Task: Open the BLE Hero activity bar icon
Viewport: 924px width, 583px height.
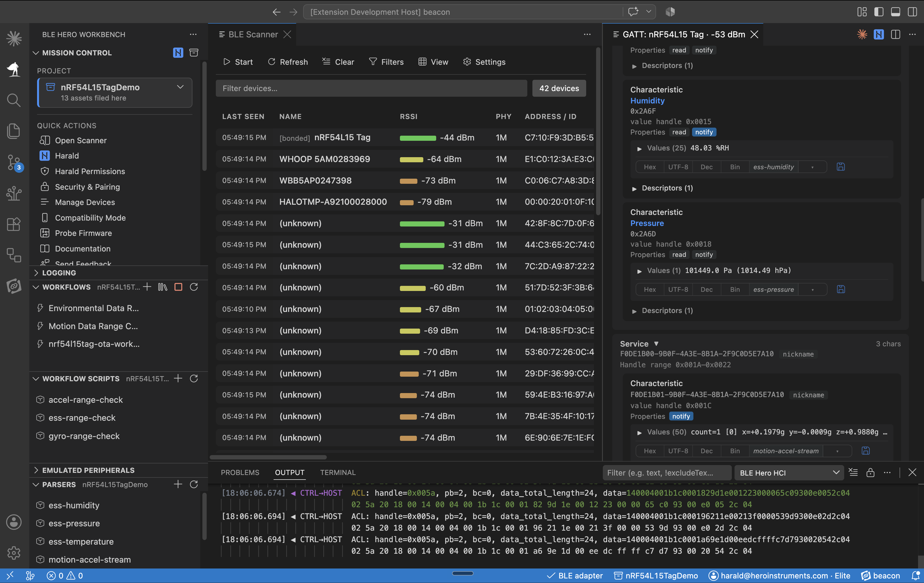Action: [14, 69]
